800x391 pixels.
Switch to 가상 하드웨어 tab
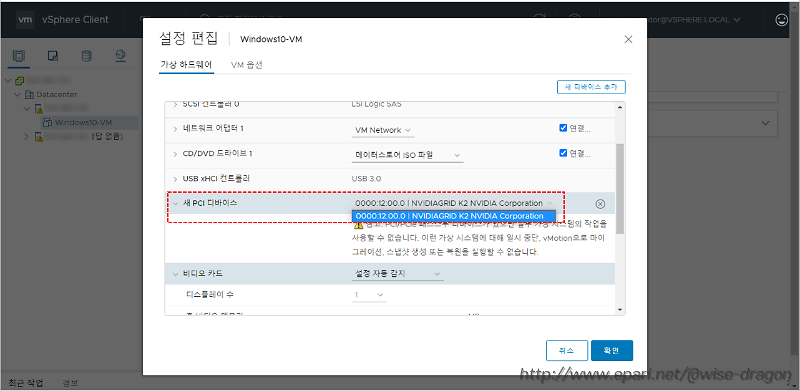click(x=186, y=65)
